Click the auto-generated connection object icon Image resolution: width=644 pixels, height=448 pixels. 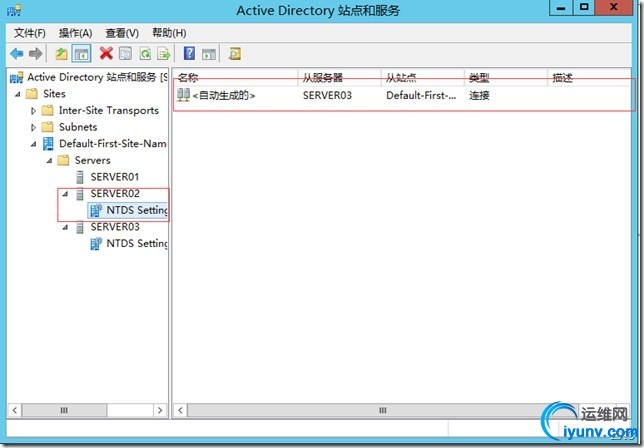[x=184, y=95]
